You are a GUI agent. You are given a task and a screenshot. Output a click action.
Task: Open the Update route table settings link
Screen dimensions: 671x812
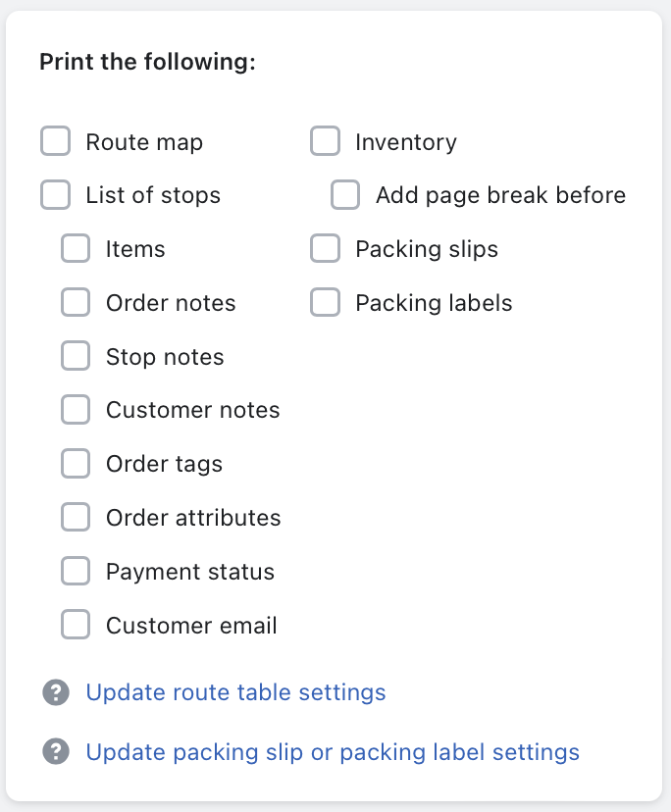click(x=235, y=692)
